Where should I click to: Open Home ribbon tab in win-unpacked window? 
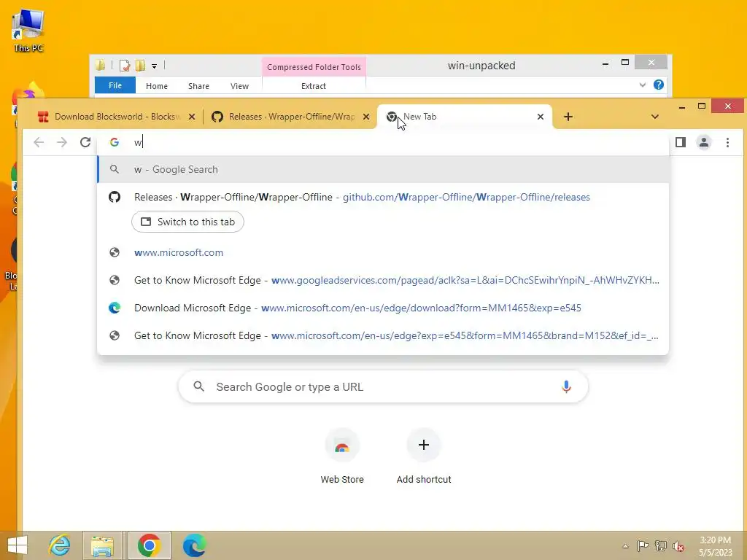pos(157,86)
